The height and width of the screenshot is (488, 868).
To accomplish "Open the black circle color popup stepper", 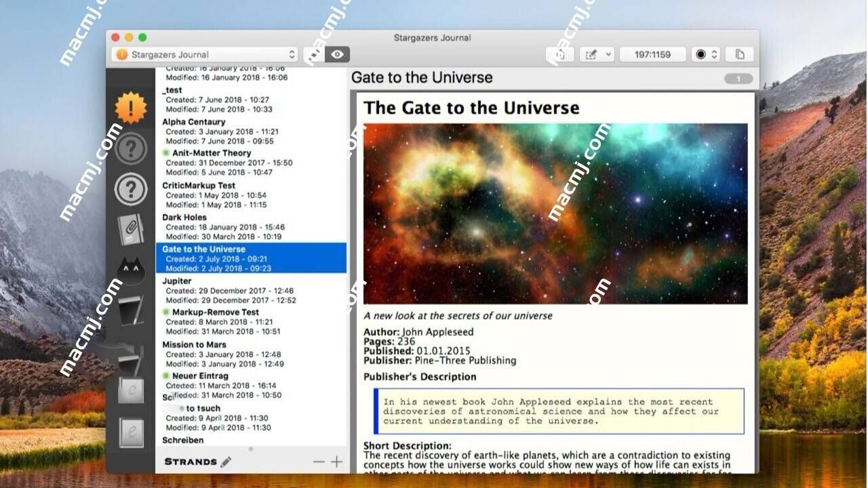I will tap(706, 54).
